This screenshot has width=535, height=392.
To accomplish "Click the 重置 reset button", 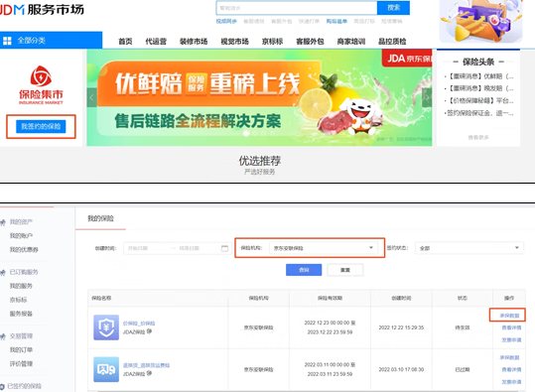I will click(345, 270).
